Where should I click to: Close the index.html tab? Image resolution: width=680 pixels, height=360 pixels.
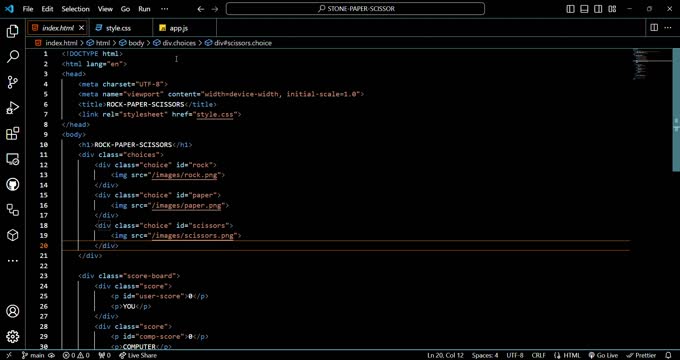pos(81,28)
